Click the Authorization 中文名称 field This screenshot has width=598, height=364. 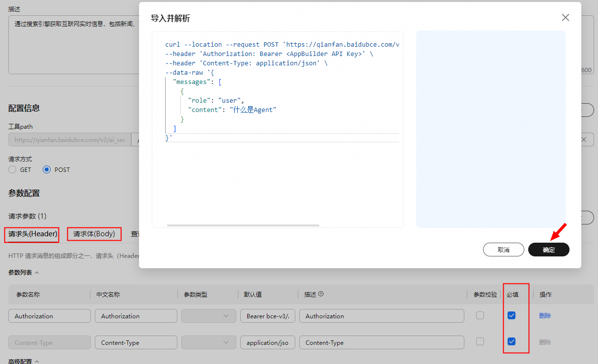[x=136, y=316]
